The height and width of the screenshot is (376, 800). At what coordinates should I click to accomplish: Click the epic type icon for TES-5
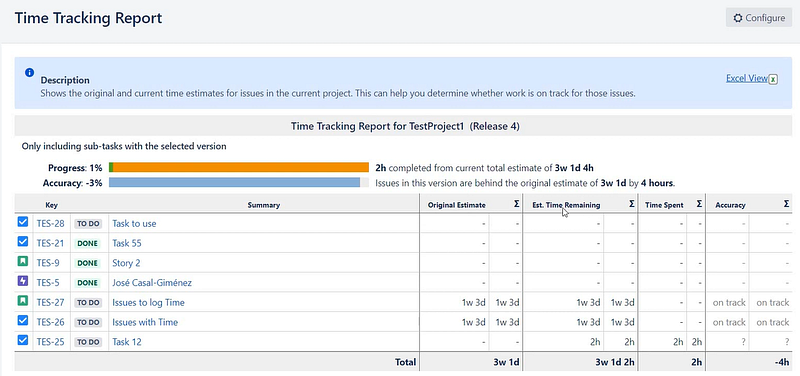tap(23, 281)
